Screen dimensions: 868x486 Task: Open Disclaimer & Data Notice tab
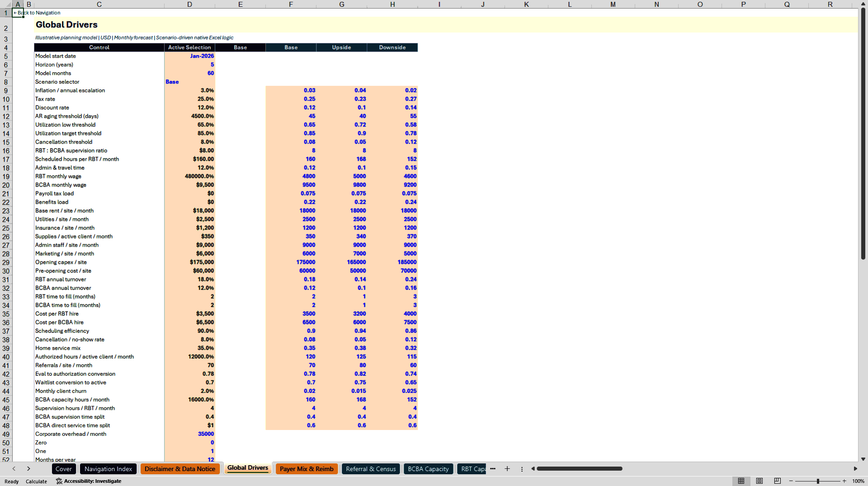(x=180, y=469)
